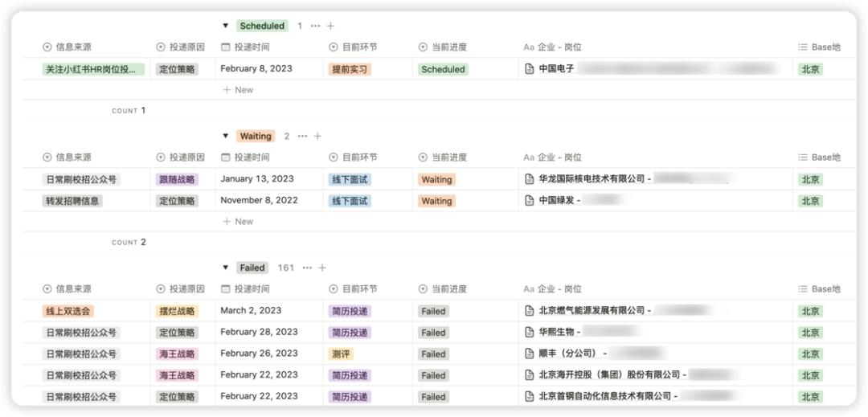Select the January 13, 2023 date cell

coord(257,179)
